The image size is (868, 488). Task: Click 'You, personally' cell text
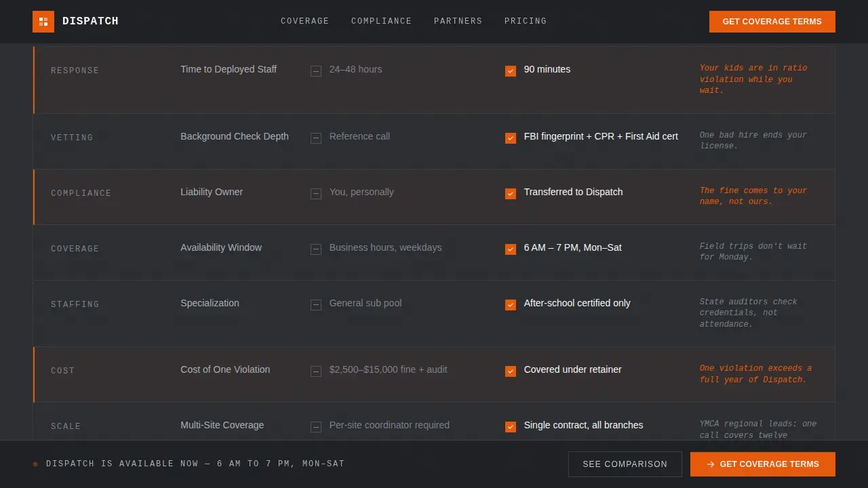coord(361,192)
